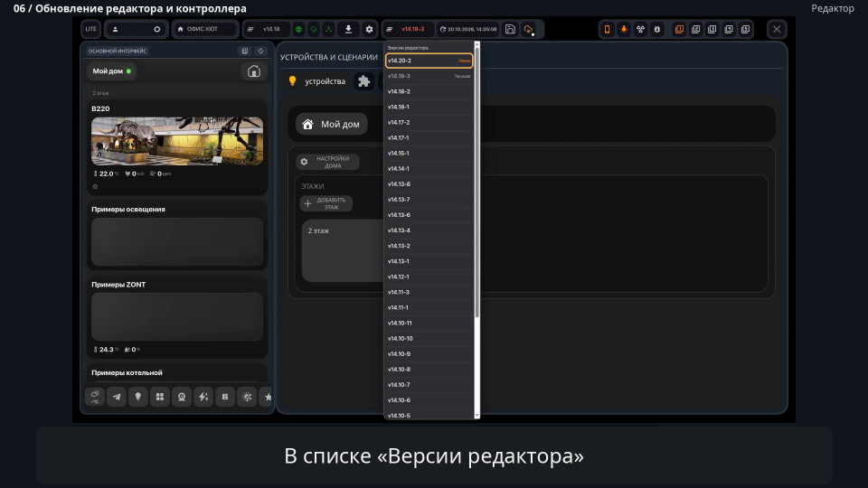Open the bug debug icon
The image size is (868, 488).
[657, 29]
